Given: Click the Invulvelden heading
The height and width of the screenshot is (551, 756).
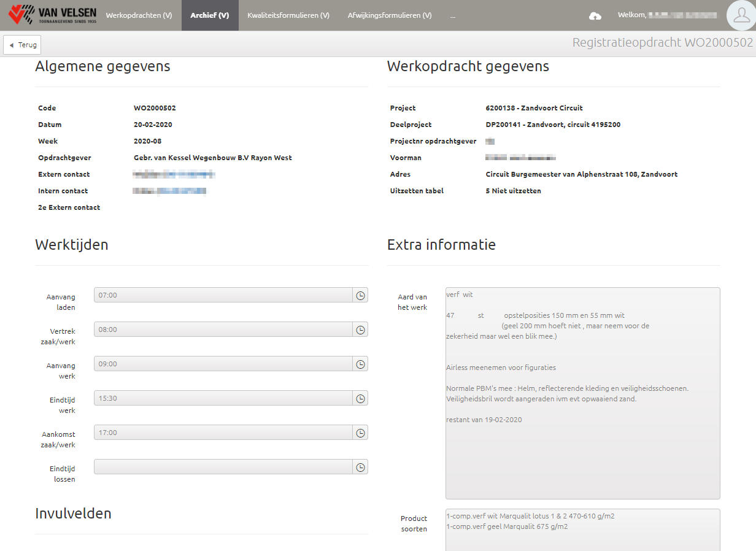Looking at the screenshot, I should pos(73,513).
